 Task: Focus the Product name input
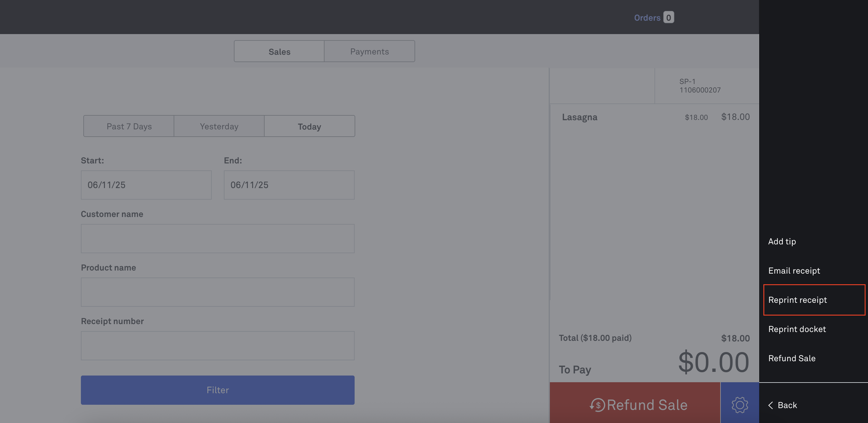tap(218, 292)
